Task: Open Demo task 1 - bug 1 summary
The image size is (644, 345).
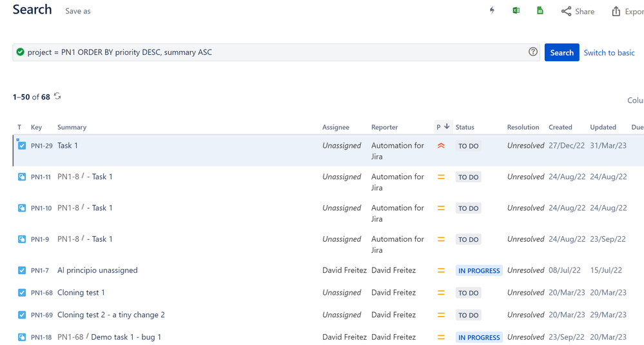Action: point(126,337)
